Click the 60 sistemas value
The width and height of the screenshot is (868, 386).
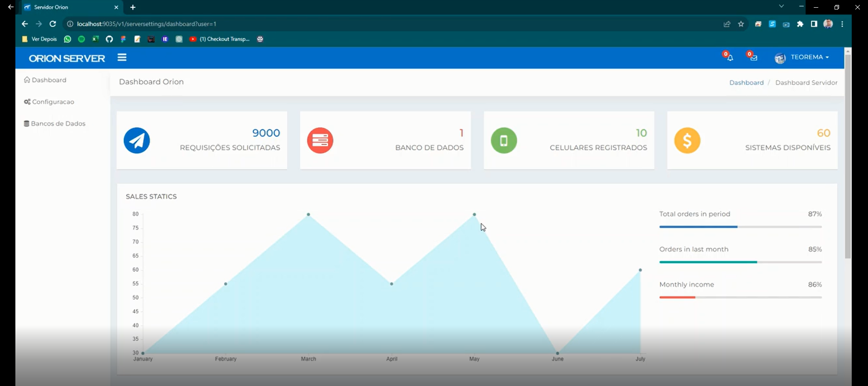[824, 133]
